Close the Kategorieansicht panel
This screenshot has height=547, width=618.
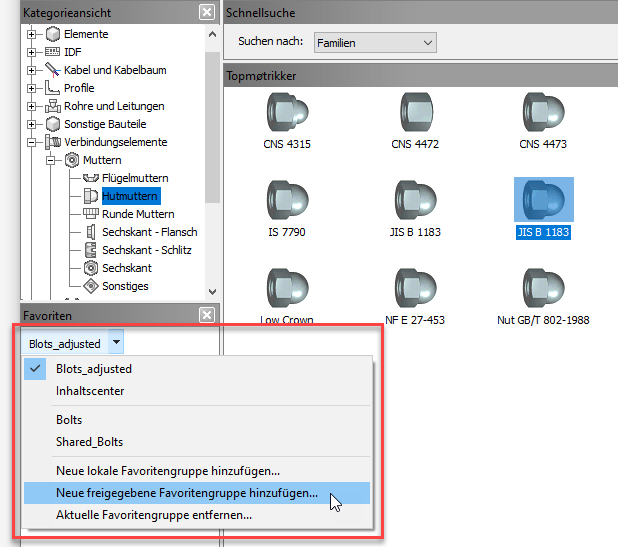coord(207,12)
